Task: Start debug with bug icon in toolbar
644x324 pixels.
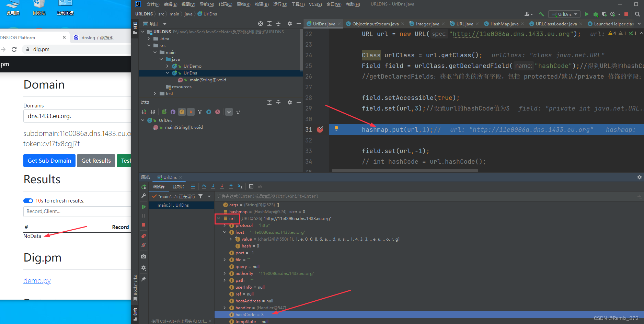Action: pos(596,14)
